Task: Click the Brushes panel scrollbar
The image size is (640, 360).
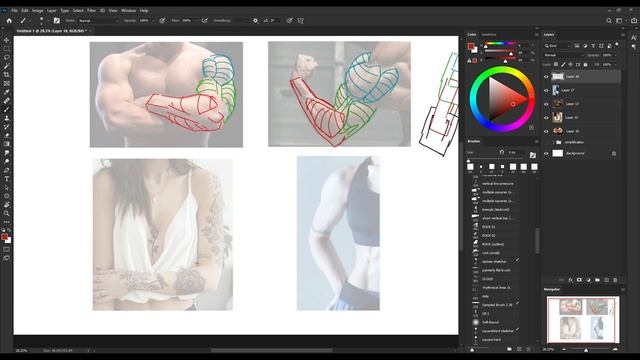Action: point(537,241)
